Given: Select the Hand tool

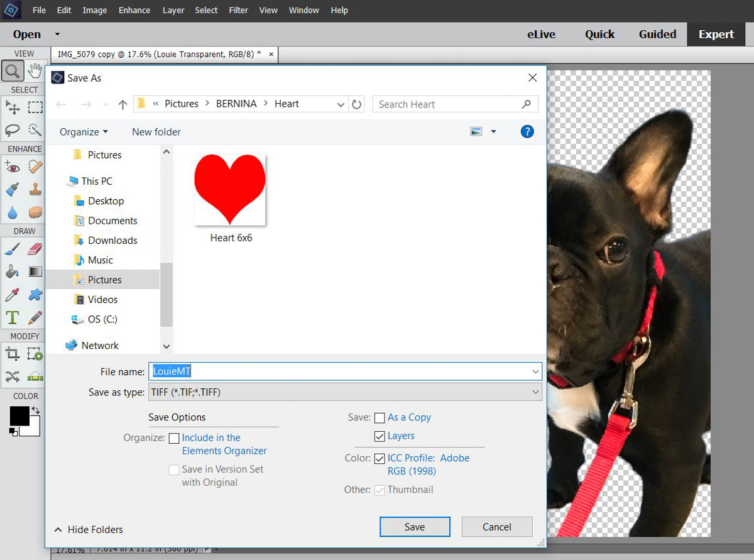Looking at the screenshot, I should [35, 72].
